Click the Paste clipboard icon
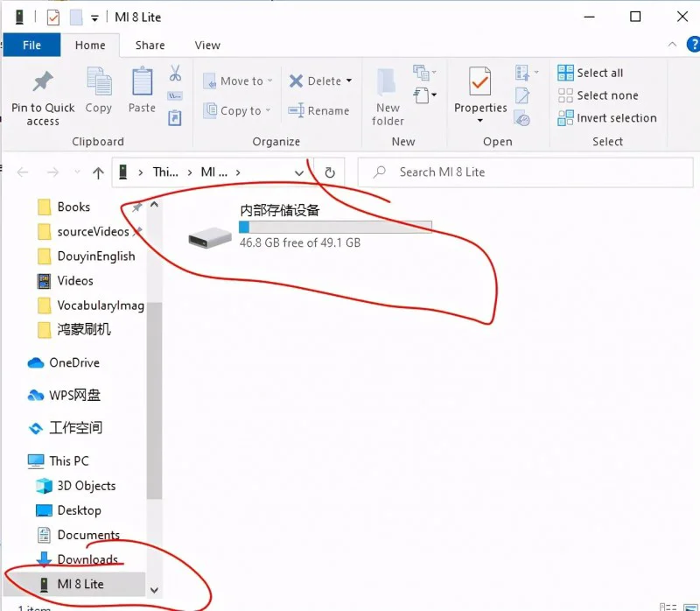700x611 pixels. point(142,83)
